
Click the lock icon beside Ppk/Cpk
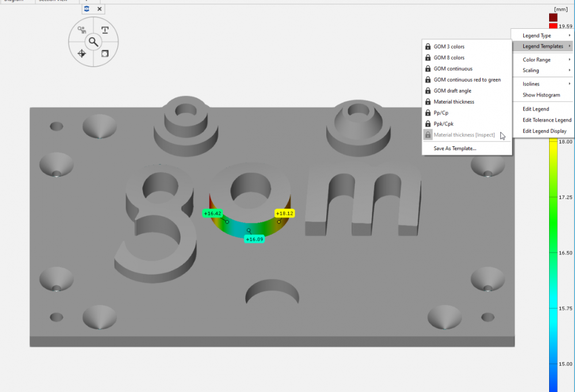[x=428, y=124]
